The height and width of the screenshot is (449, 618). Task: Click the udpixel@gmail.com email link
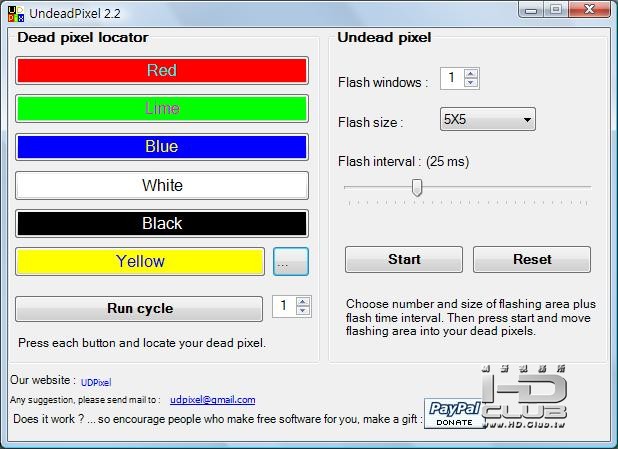pyautogui.click(x=212, y=400)
